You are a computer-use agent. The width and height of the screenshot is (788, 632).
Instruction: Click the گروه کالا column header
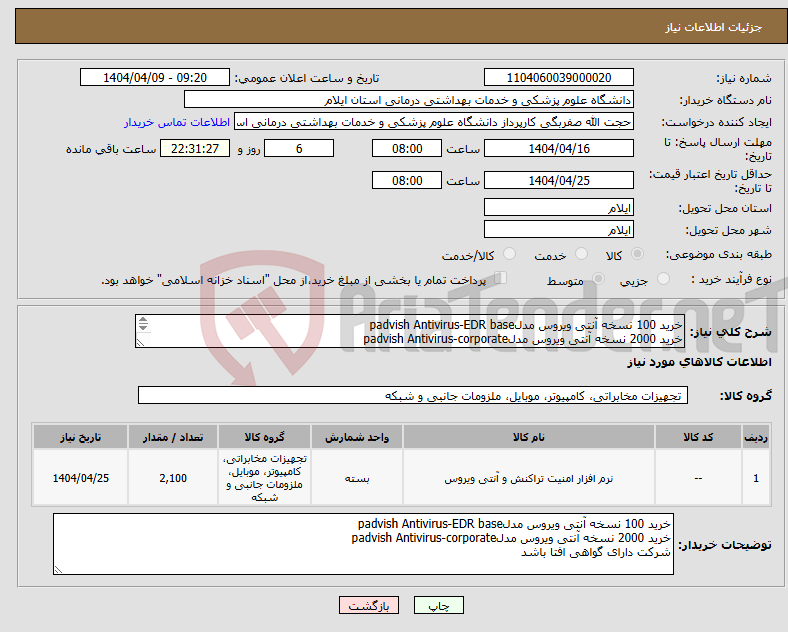click(x=264, y=437)
